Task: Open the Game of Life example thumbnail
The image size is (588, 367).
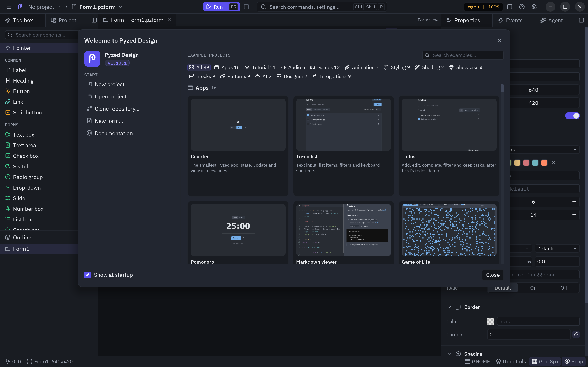Action: click(449, 230)
